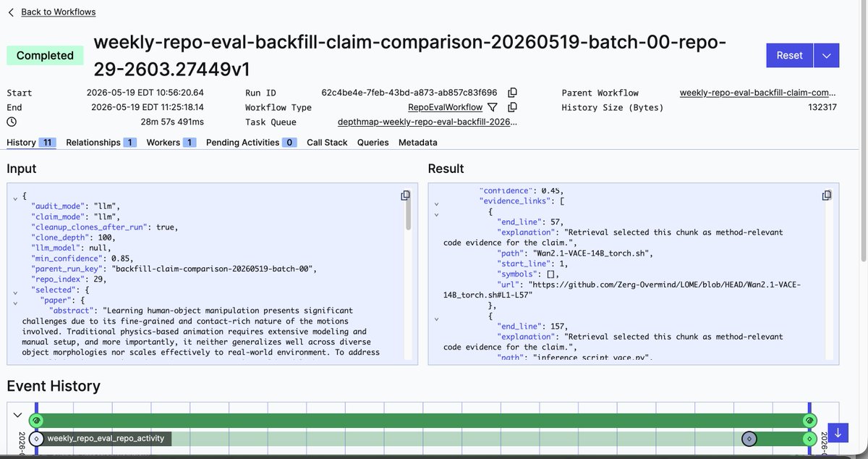868x459 pixels.
Task: Click the "cleanup_clones_after_run": true line
Action: pyautogui.click(x=104, y=227)
